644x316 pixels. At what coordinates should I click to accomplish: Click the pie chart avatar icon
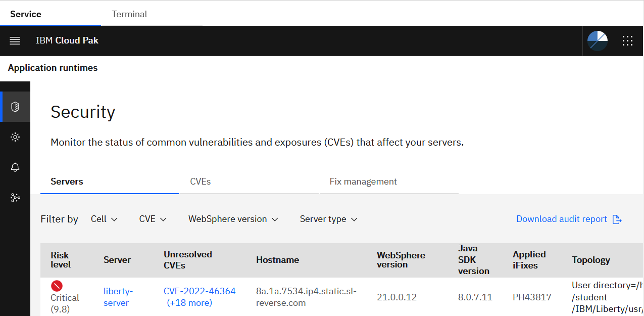pos(598,41)
